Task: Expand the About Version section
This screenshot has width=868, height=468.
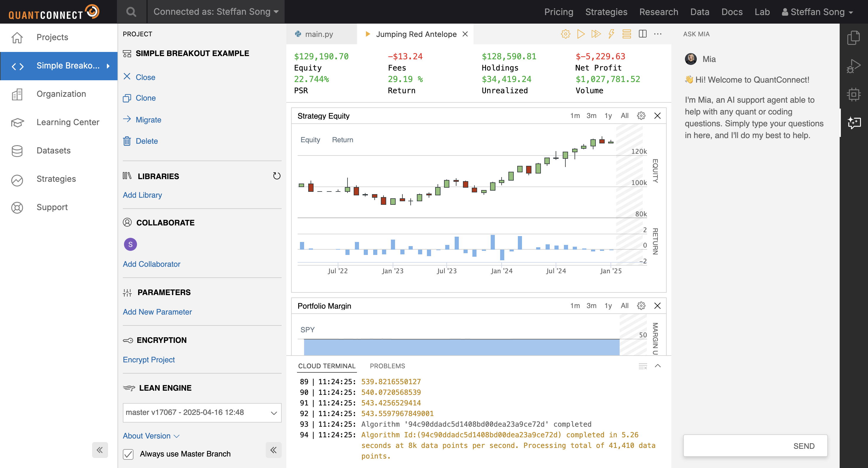Action: (151, 436)
